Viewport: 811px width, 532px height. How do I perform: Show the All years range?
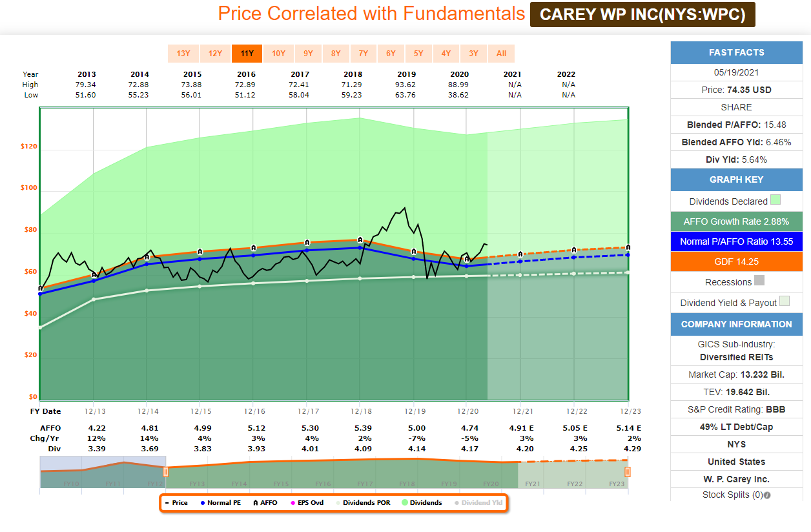502,54
